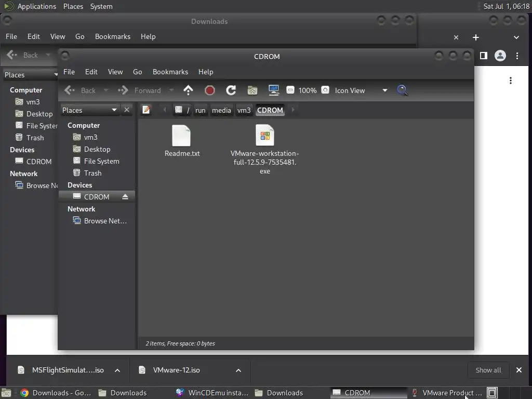The image size is (532, 399).
Task: Open the Icon View mode dropdown
Action: click(x=361, y=90)
